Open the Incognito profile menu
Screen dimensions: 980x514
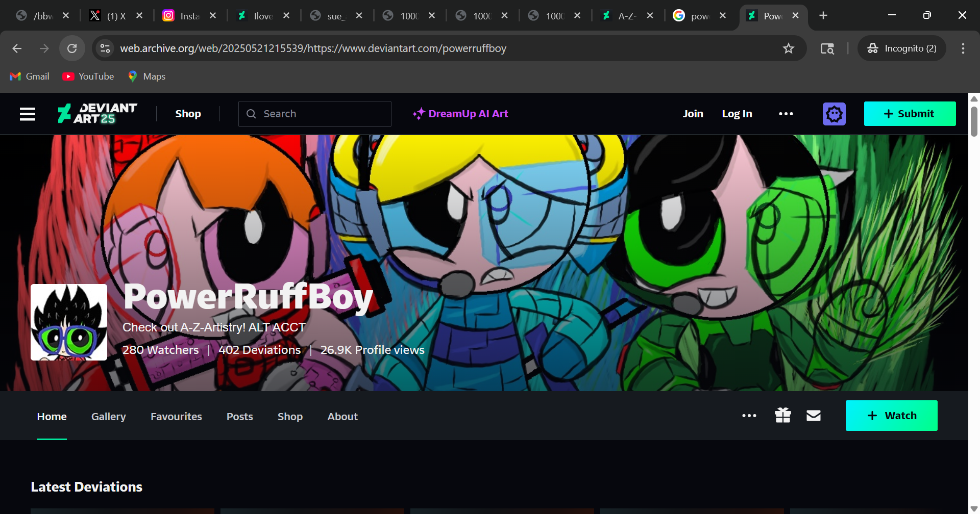[901, 48]
